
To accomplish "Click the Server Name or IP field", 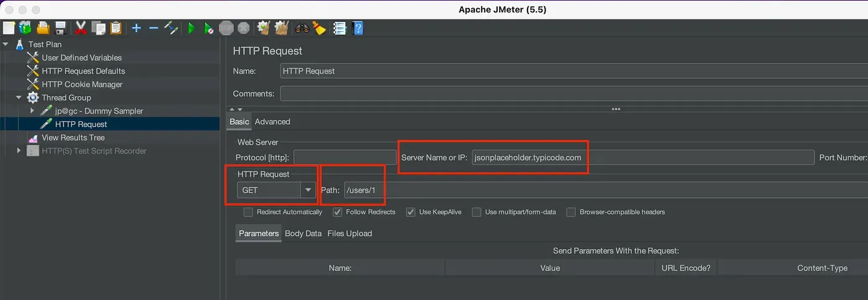I will [642, 157].
